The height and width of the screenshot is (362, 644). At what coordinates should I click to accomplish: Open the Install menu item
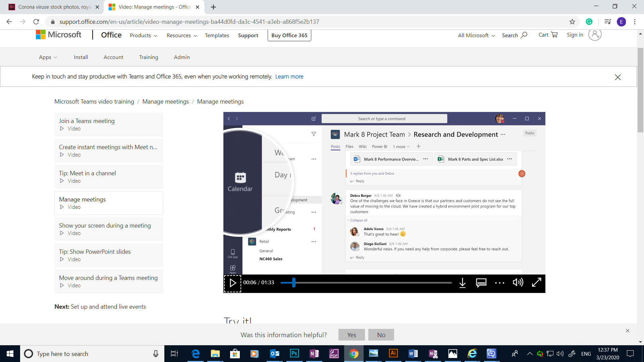(81, 57)
